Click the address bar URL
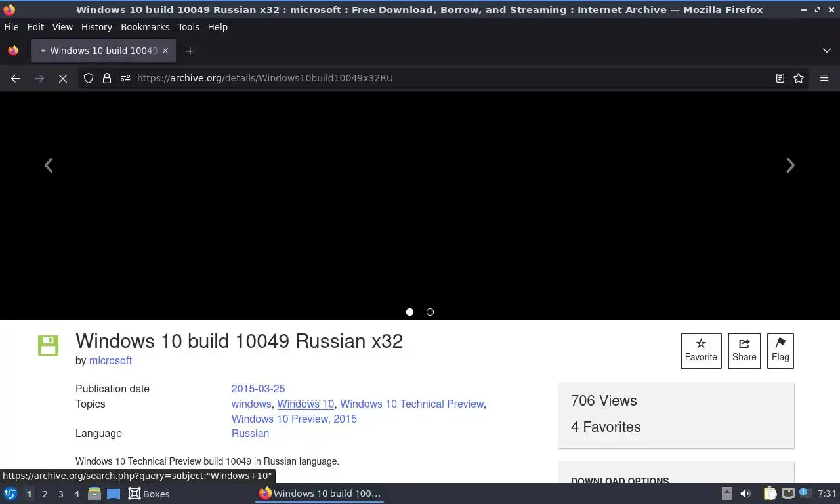 (265, 78)
